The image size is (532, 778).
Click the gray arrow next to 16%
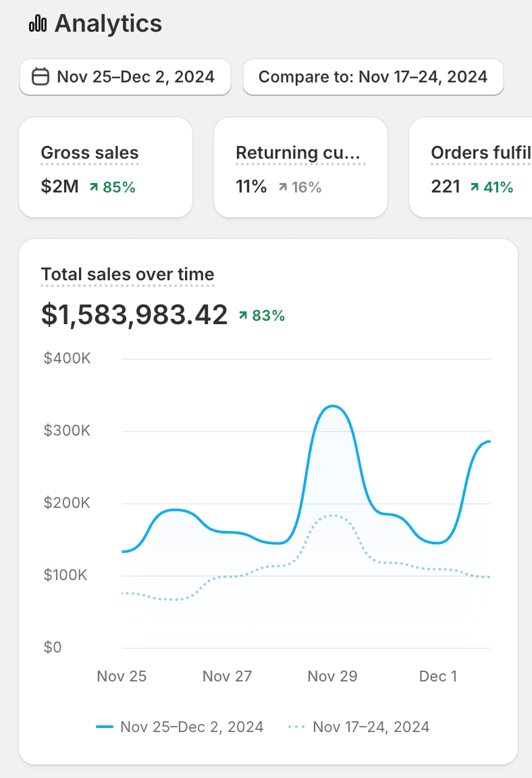tap(282, 187)
